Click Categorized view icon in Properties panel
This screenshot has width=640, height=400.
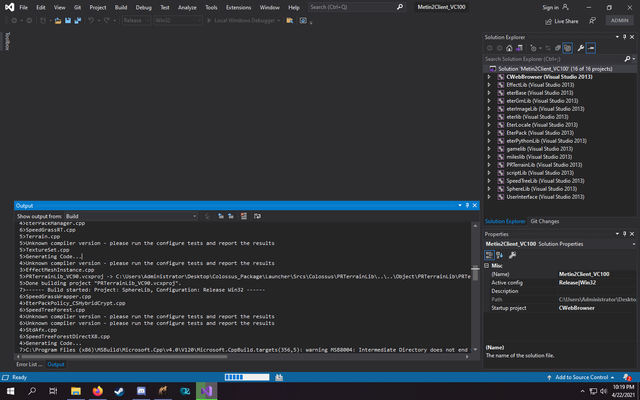click(x=489, y=256)
